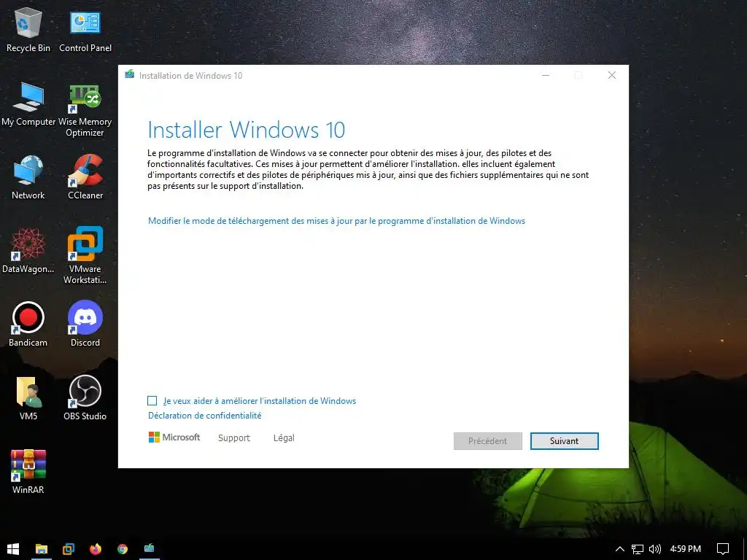Open File Explorer from the taskbar
The width and height of the screenshot is (747, 560).
42,548
